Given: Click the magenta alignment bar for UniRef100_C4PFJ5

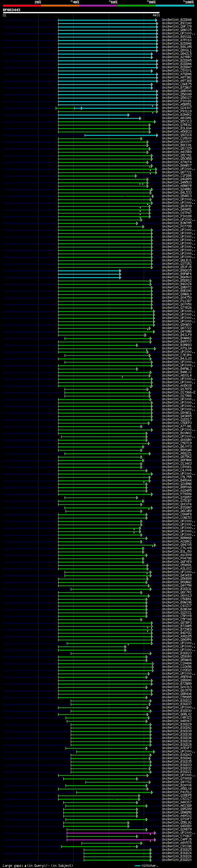Looking at the screenshot, I should (x=111, y=839).
